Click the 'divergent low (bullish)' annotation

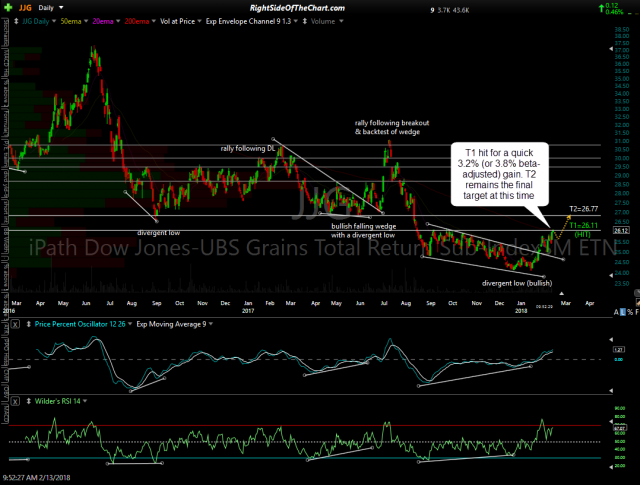click(x=517, y=283)
